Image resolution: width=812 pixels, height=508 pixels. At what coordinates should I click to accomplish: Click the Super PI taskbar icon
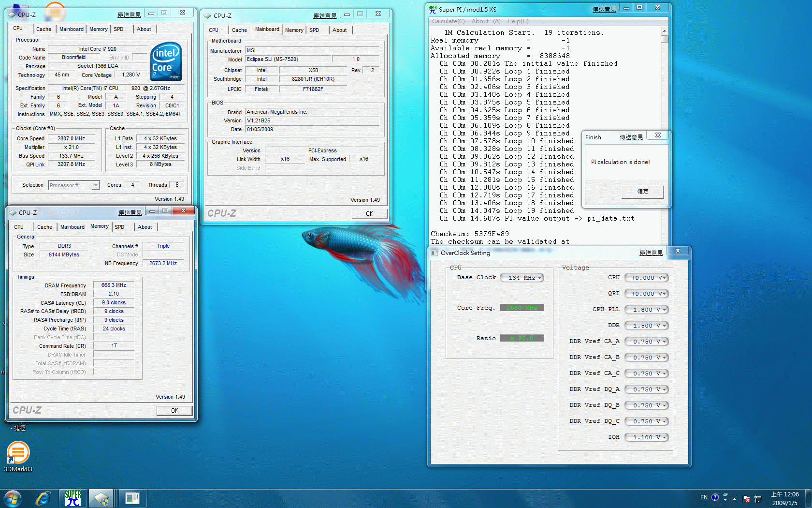[73, 498]
